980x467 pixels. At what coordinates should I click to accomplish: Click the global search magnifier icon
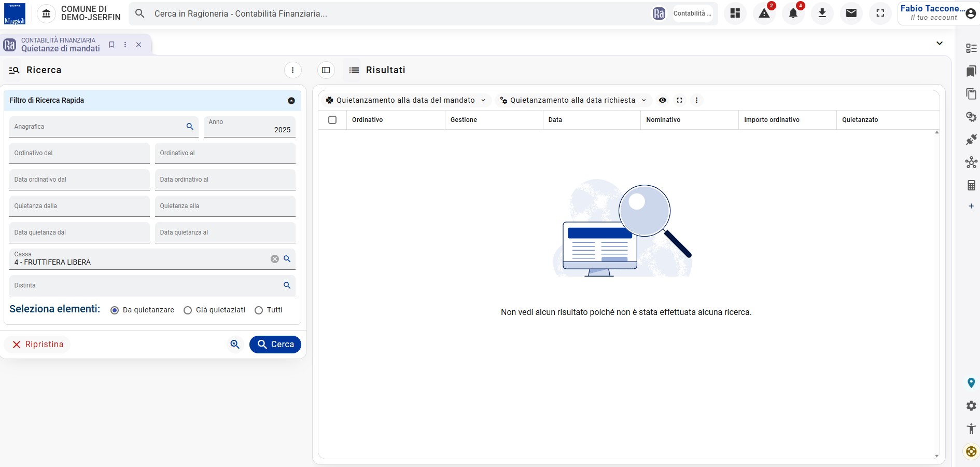[139, 13]
